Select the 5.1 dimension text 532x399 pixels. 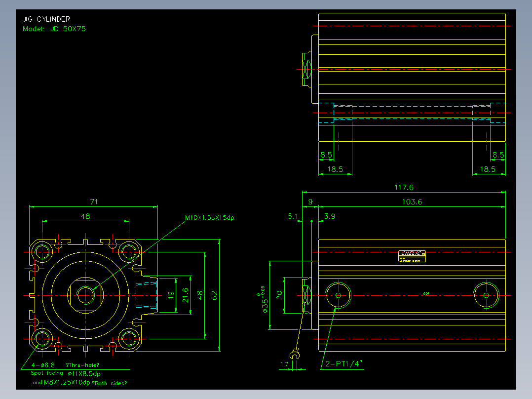pyautogui.click(x=293, y=216)
